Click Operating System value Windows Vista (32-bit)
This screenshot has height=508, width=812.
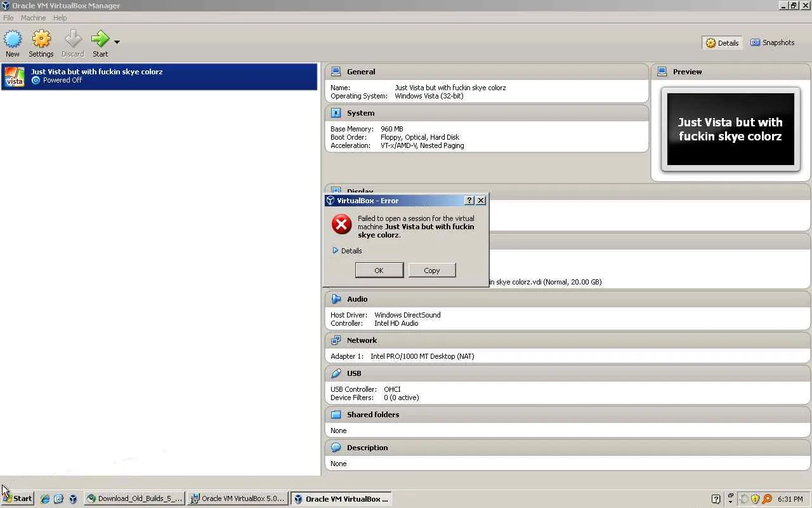click(429, 96)
